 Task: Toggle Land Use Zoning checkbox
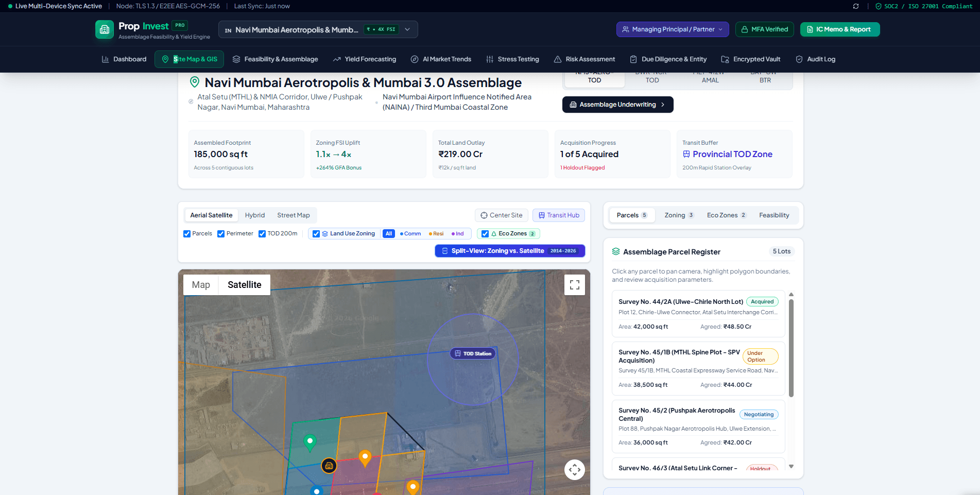(x=316, y=234)
